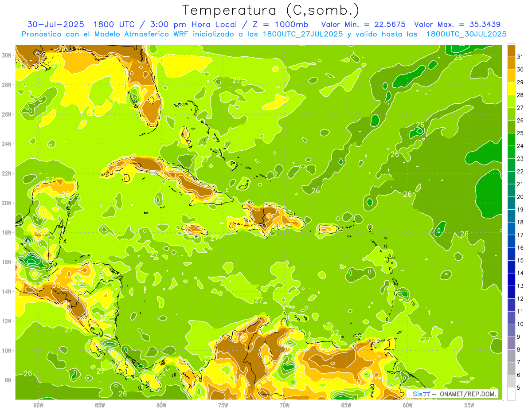Click the colorbar legend number 14

coord(520,273)
